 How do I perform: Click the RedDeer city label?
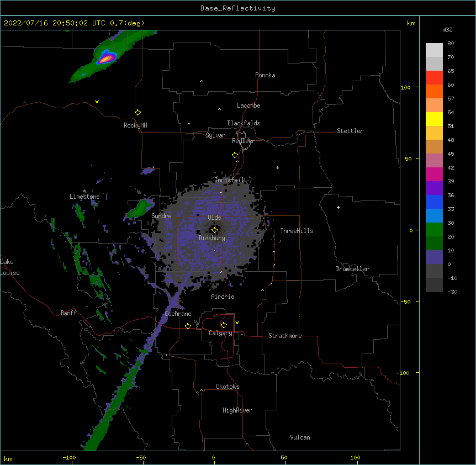[243, 141]
